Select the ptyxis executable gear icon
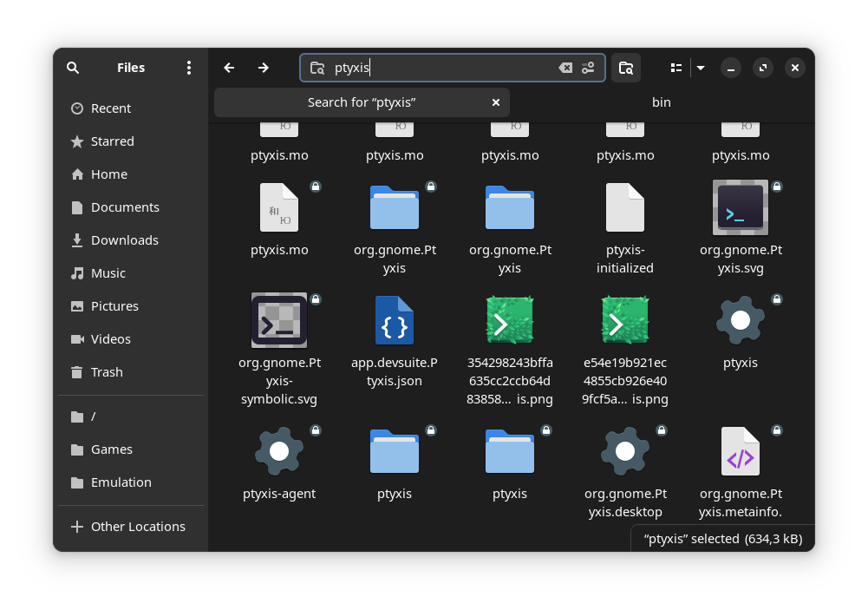The height and width of the screenshot is (610, 868). (741, 320)
